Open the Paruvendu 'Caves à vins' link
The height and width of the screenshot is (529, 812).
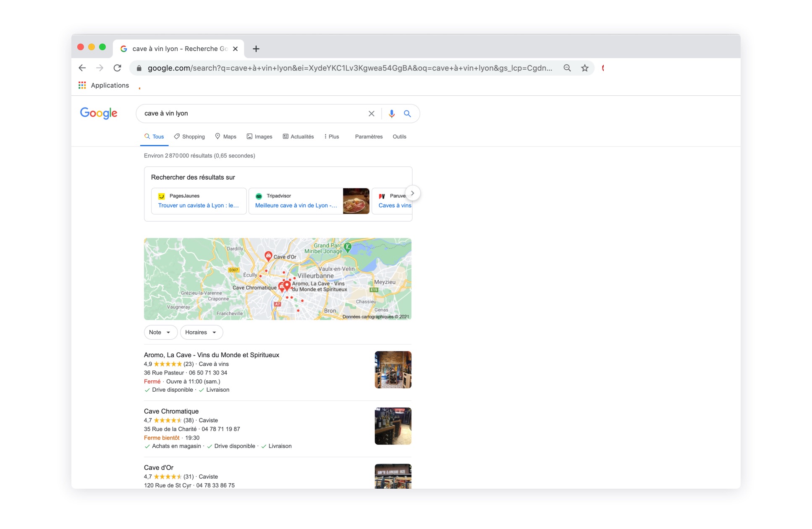point(395,205)
